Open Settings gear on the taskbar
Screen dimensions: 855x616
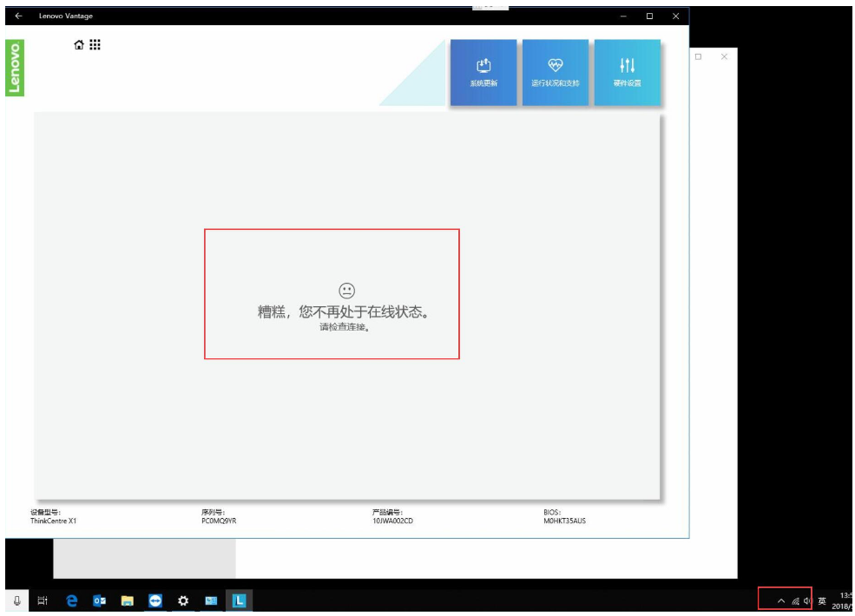[x=183, y=600]
